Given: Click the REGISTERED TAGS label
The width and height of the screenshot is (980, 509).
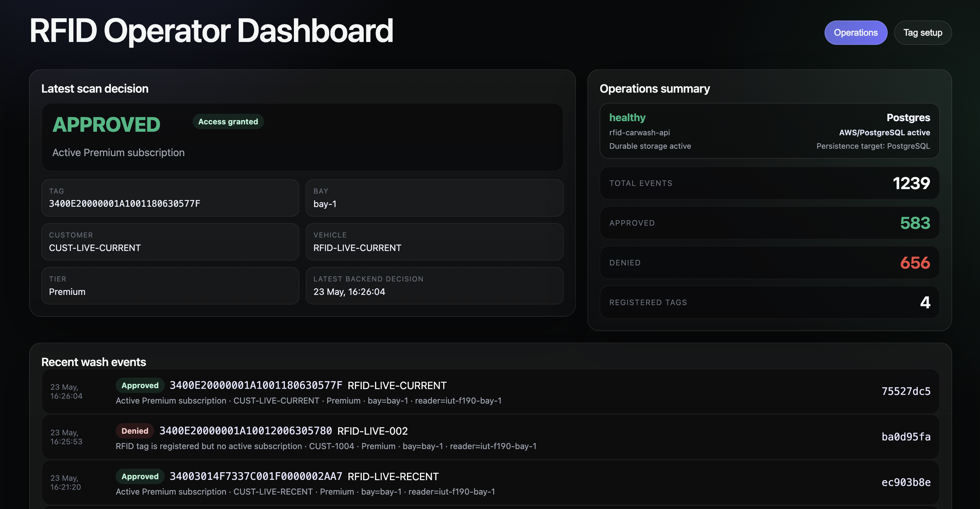Looking at the screenshot, I should point(648,303).
